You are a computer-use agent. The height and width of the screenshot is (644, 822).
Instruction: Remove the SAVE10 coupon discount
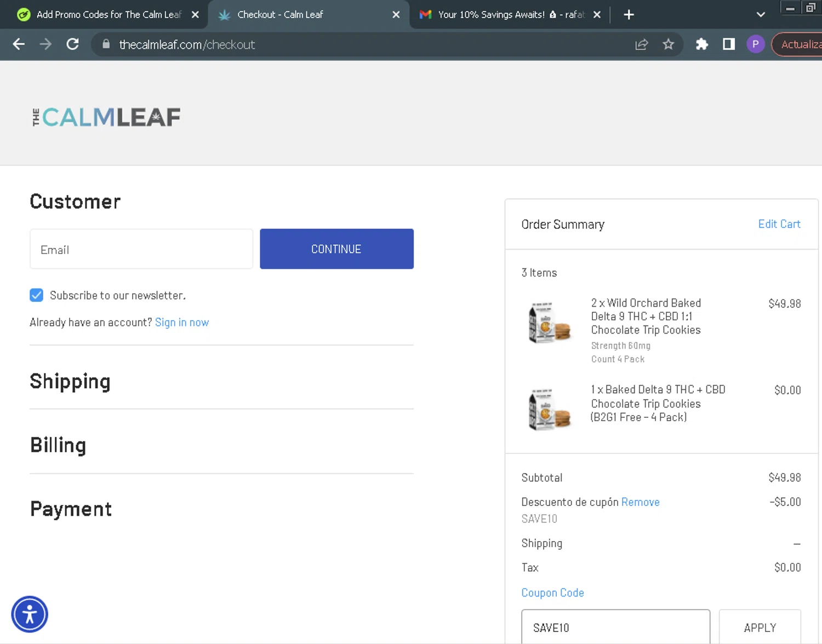(x=640, y=502)
